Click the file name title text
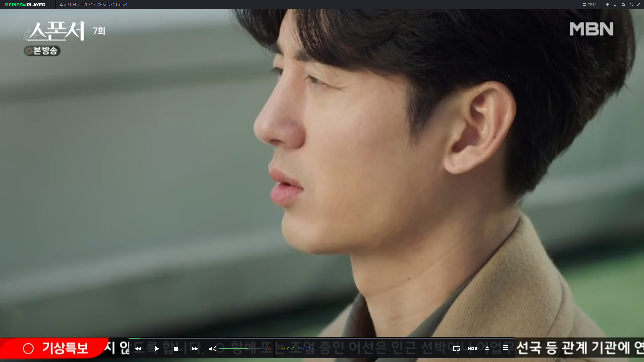Screen dimensions: 644x362 click(x=94, y=5)
